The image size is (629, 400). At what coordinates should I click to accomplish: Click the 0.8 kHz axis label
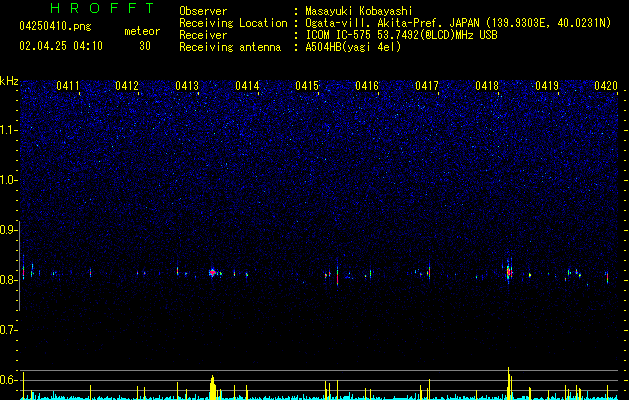[8, 280]
